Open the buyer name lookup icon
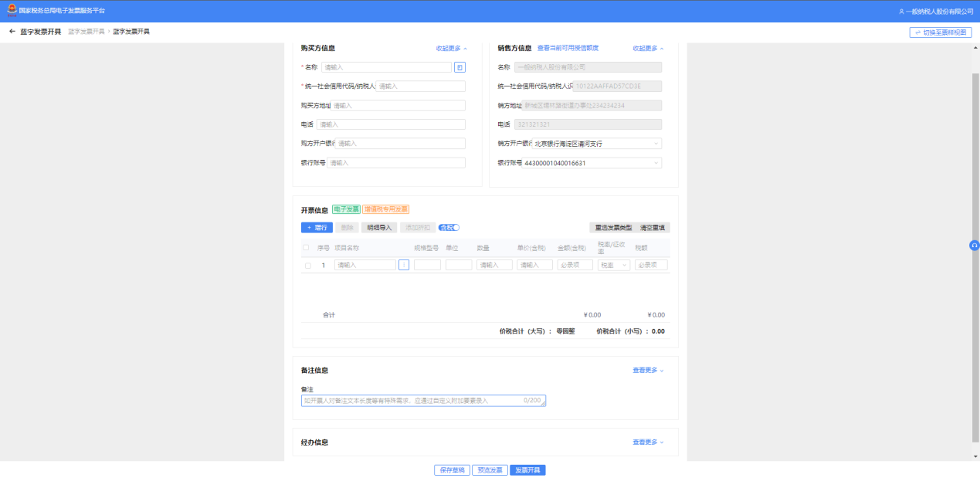This screenshot has height=478, width=980. coord(459,67)
